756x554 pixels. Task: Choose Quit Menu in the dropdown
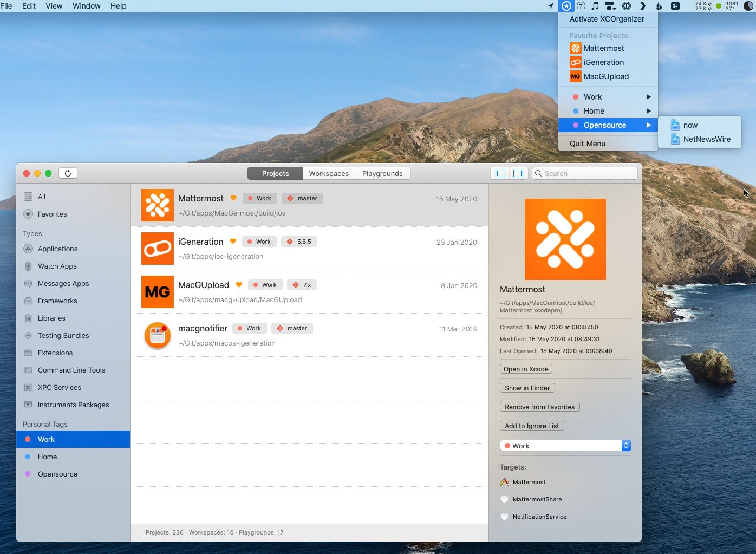pyautogui.click(x=608, y=144)
